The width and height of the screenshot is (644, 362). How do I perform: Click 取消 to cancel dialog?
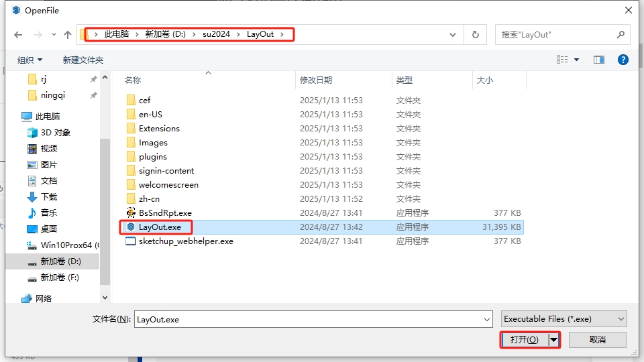pyautogui.click(x=598, y=340)
